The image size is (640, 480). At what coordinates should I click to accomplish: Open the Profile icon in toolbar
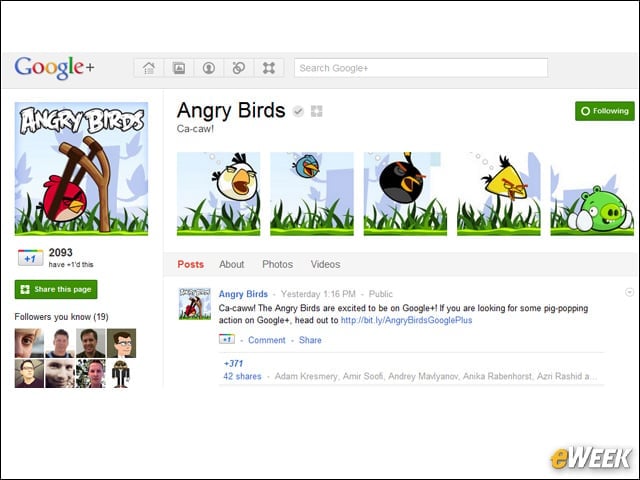tap(209, 68)
